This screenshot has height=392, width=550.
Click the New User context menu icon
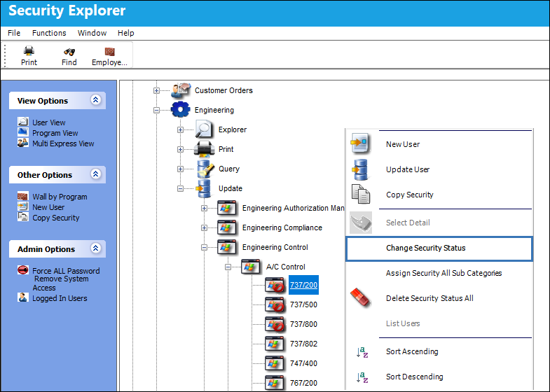(x=360, y=143)
